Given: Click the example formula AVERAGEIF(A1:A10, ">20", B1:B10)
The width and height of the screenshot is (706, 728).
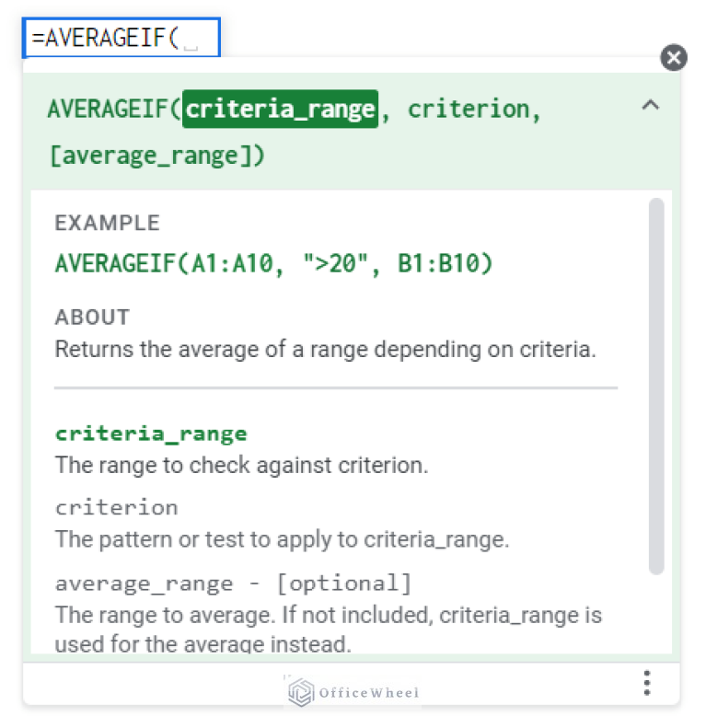Looking at the screenshot, I should click(x=273, y=264).
